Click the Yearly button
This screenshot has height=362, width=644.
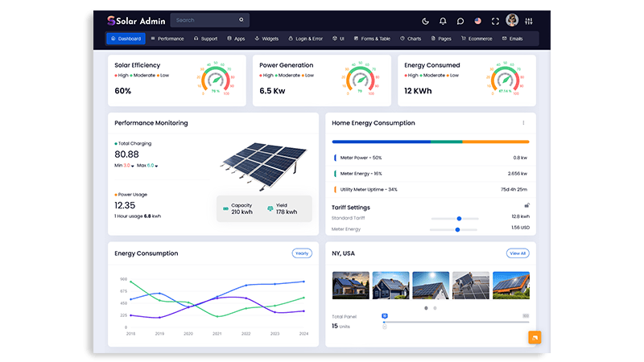click(302, 253)
